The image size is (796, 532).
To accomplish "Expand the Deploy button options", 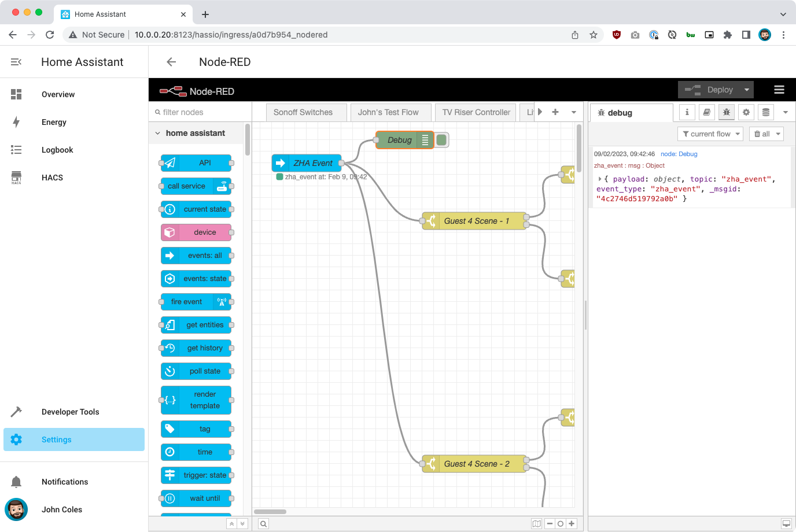I will coord(747,90).
